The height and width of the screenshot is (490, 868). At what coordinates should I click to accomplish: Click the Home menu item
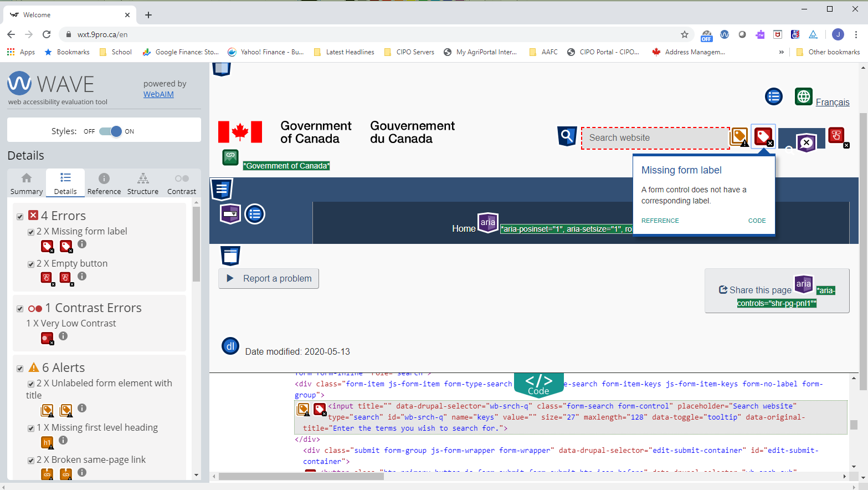tap(464, 228)
